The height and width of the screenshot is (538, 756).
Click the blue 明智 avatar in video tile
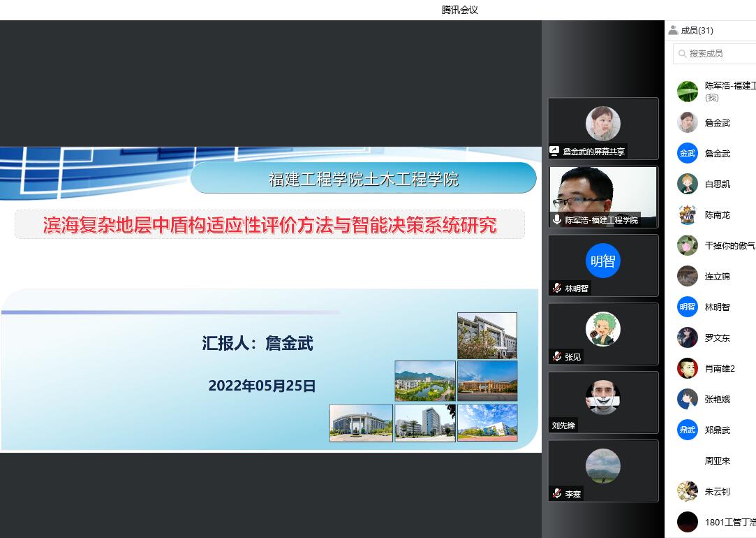pyautogui.click(x=602, y=261)
